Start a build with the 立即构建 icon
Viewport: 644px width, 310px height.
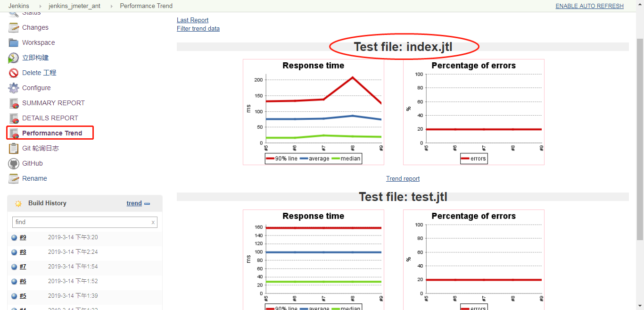[x=13, y=58]
